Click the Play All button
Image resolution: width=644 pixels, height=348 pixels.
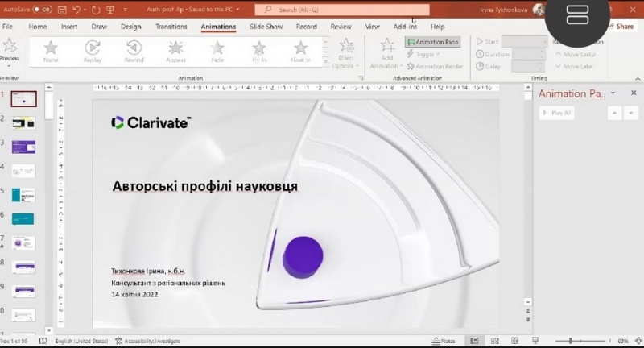click(558, 114)
